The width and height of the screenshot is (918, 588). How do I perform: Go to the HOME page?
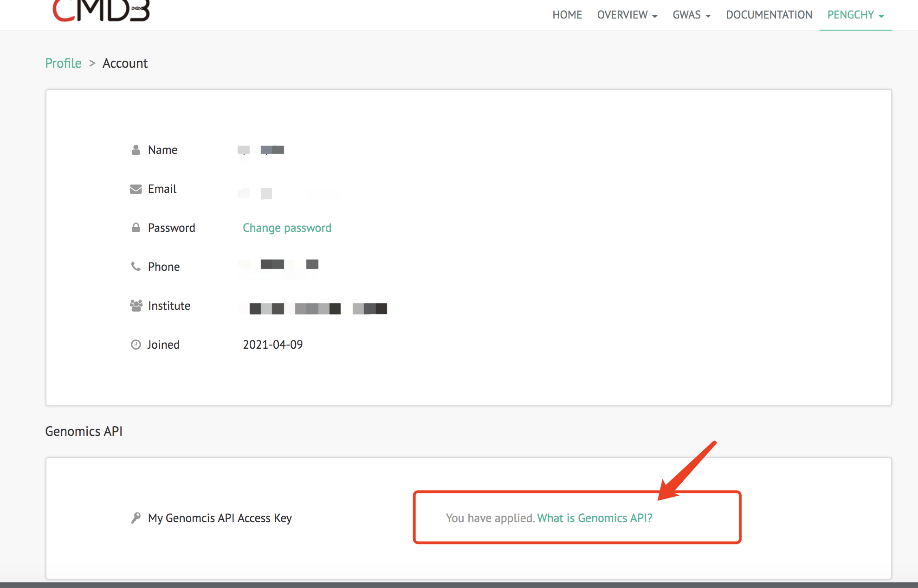pyautogui.click(x=567, y=15)
